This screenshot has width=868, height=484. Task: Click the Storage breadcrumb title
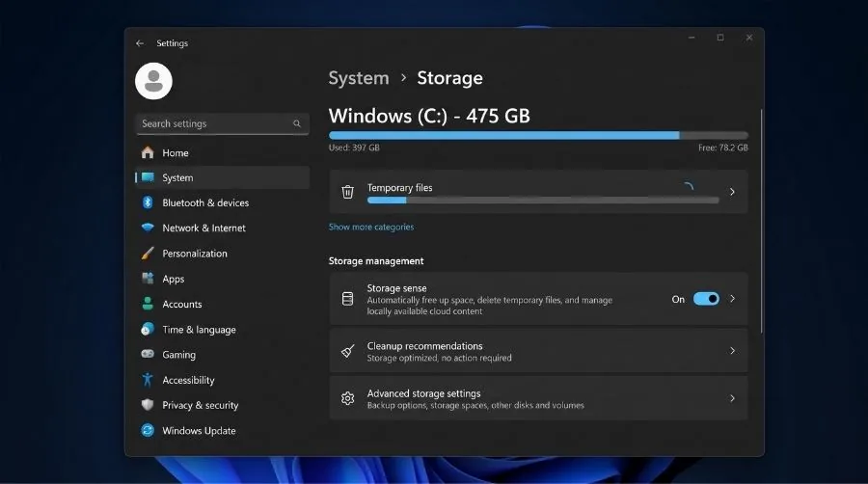449,78
